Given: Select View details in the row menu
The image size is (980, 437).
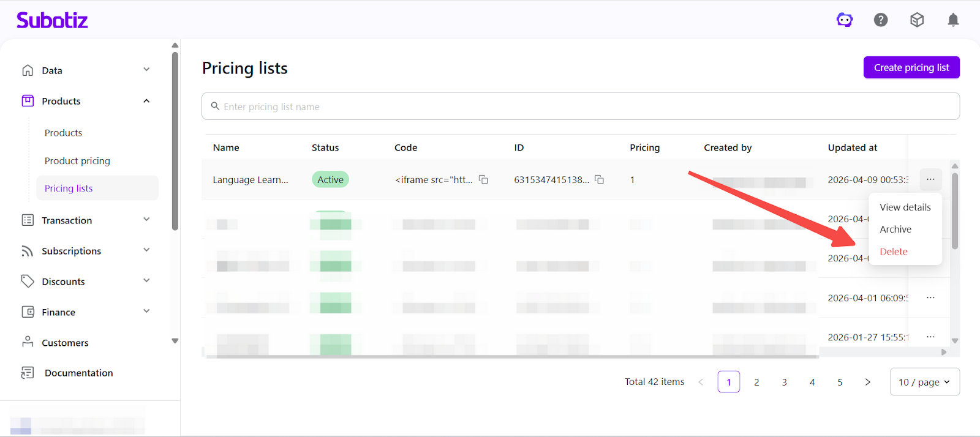Looking at the screenshot, I should coord(905,207).
